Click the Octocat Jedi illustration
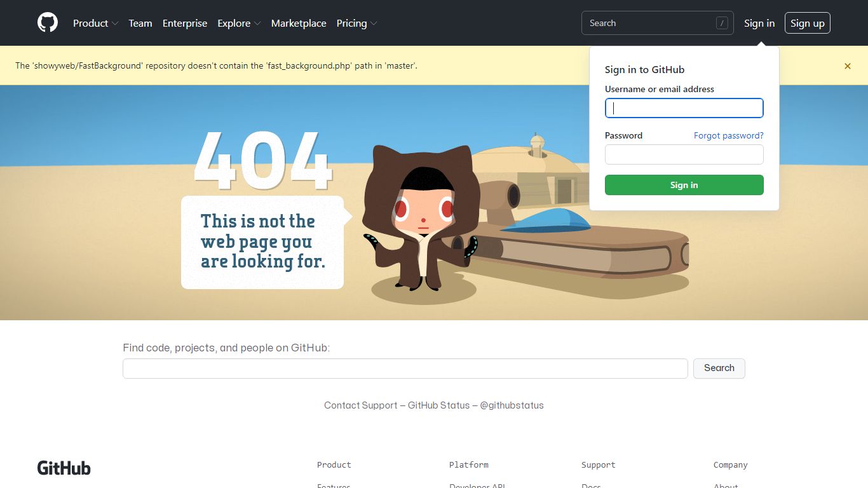Viewport: 868px width, 488px height. point(421,218)
